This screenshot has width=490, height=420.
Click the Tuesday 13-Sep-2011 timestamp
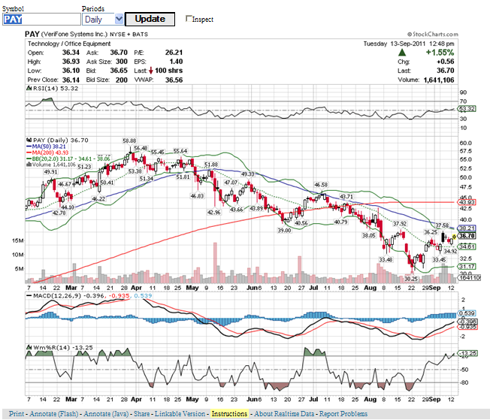point(408,44)
